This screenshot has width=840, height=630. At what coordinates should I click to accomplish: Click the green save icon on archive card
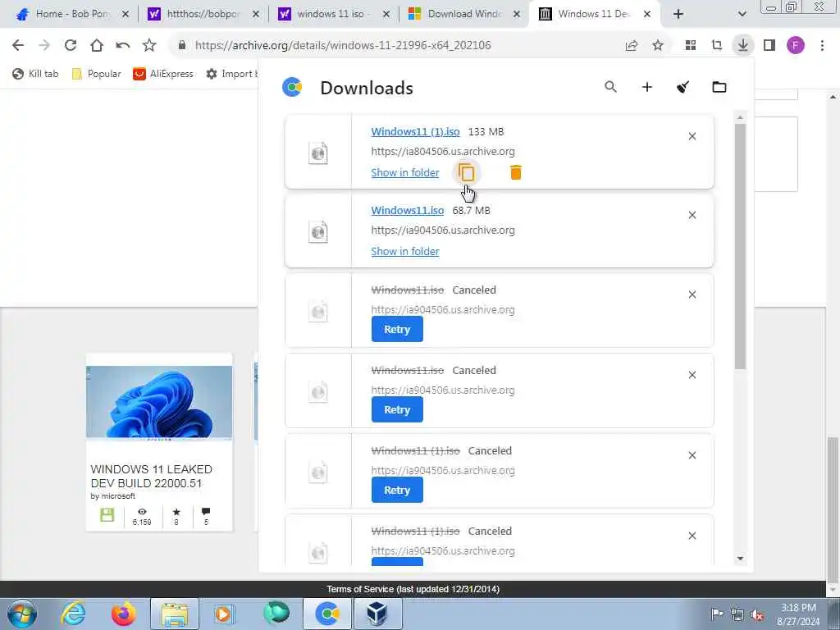click(x=107, y=515)
